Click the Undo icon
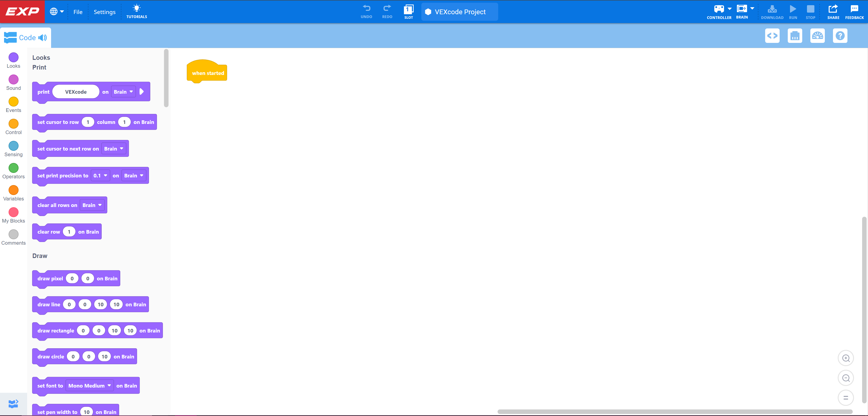This screenshot has height=416, width=868. (366, 8)
